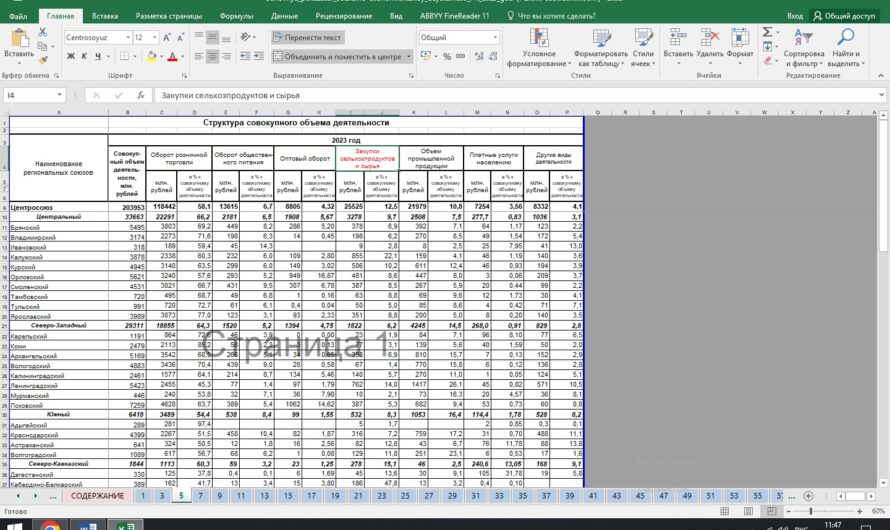The image size is (890, 530).
Task: Click Delete cells (Удалить) icon
Action: tap(710, 45)
